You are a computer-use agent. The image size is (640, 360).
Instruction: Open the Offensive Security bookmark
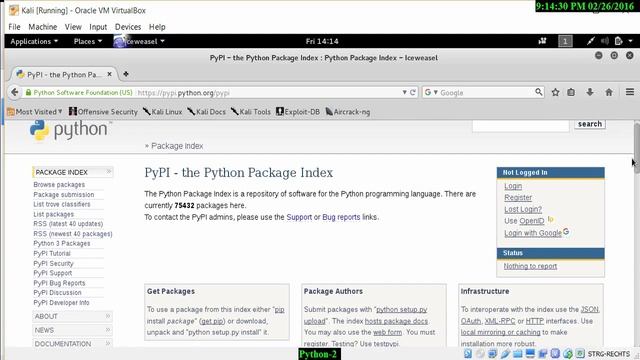click(103, 111)
